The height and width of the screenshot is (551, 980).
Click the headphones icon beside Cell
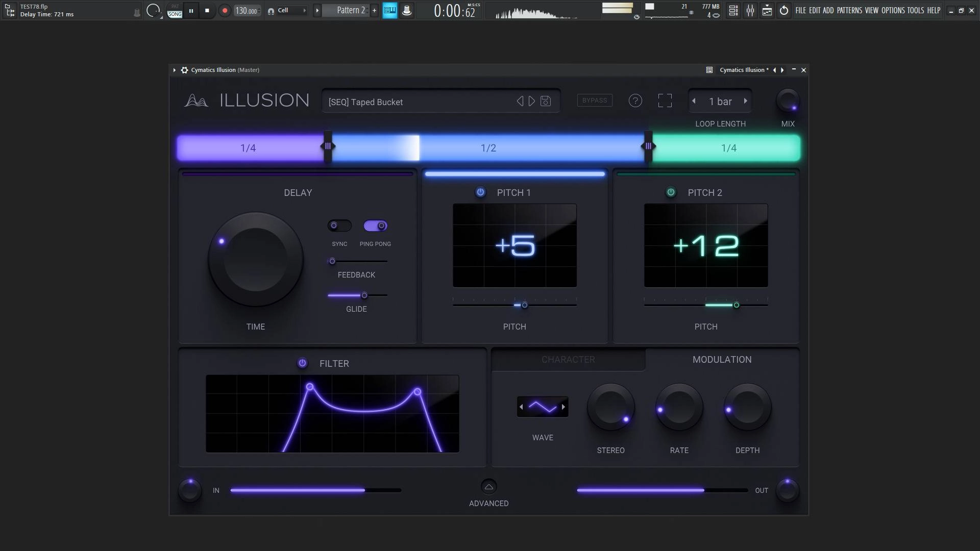pos(271,11)
